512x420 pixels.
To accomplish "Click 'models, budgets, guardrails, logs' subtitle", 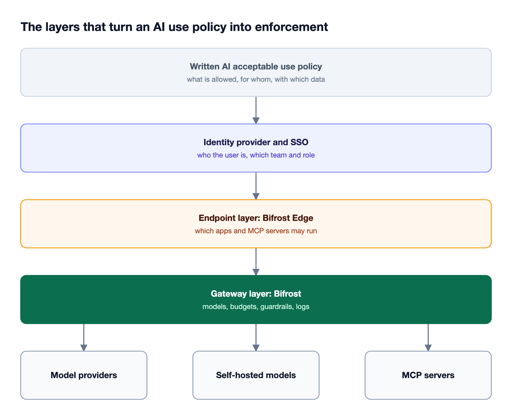I will [x=256, y=307].
